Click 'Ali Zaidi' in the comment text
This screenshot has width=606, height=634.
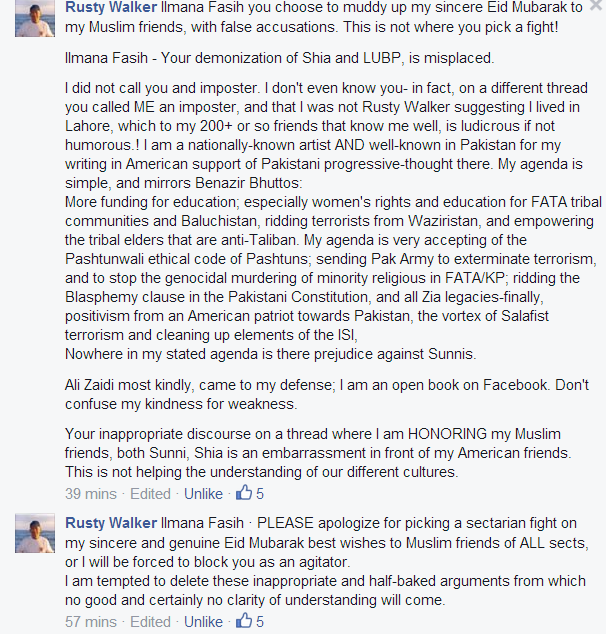pyautogui.click(x=89, y=385)
